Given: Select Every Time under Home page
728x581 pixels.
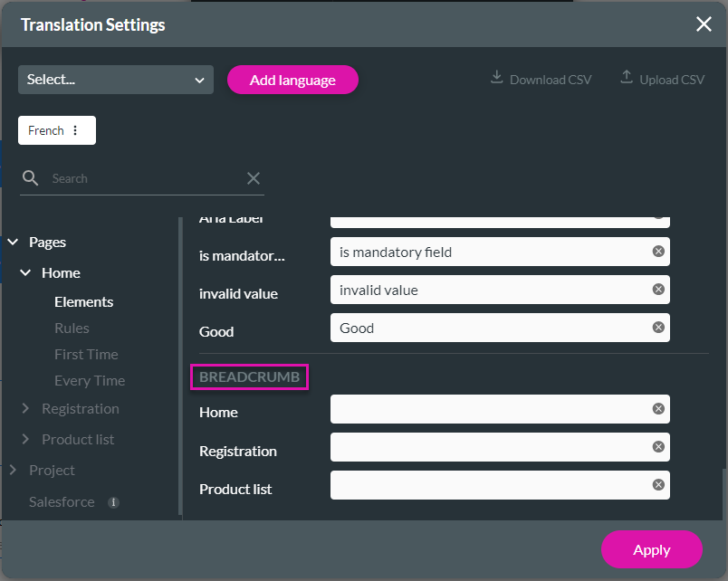Looking at the screenshot, I should 90,380.
